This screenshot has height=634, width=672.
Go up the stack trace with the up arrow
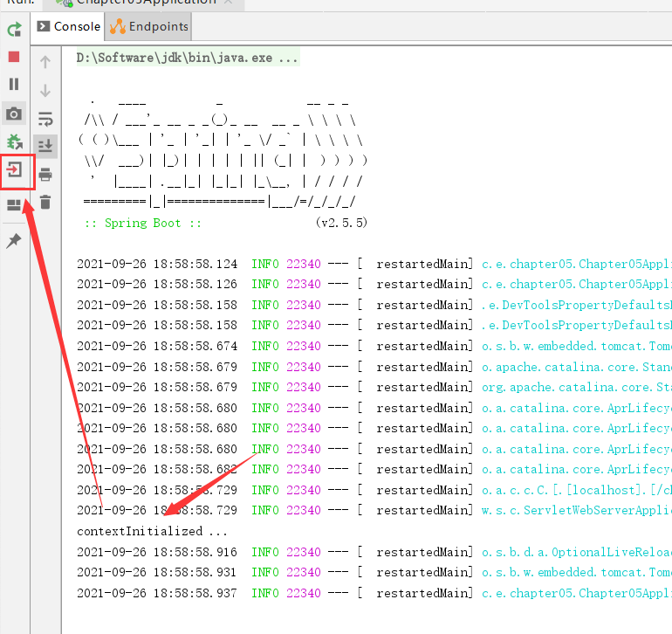point(45,62)
